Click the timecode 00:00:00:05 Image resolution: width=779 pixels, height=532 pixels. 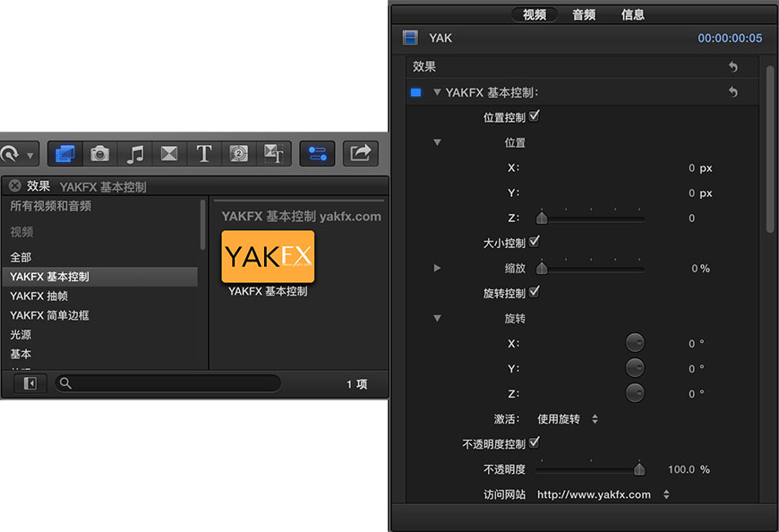(x=730, y=39)
